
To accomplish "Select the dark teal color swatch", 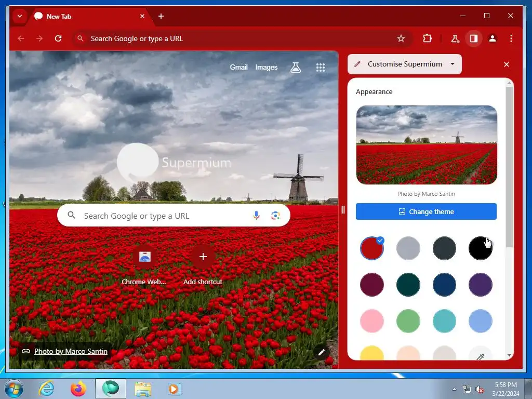I will coord(408,285).
